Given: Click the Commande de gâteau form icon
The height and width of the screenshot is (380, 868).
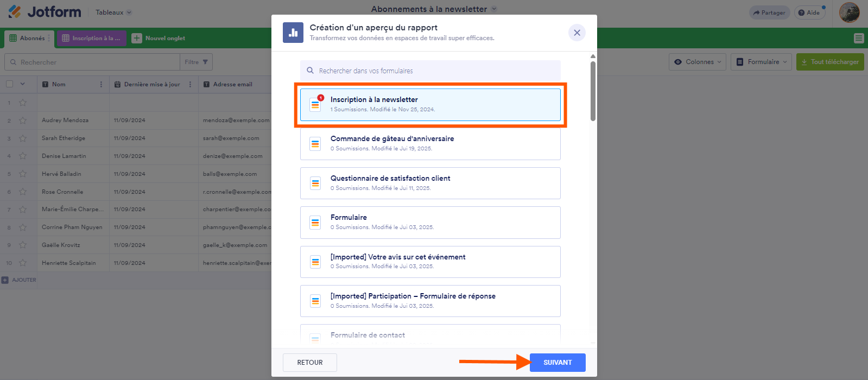Looking at the screenshot, I should click(315, 144).
